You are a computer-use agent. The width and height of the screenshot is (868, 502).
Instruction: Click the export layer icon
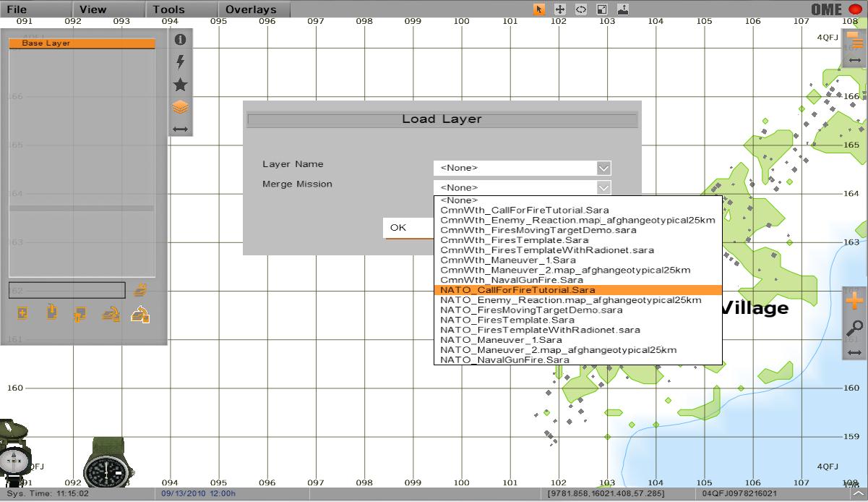point(80,314)
